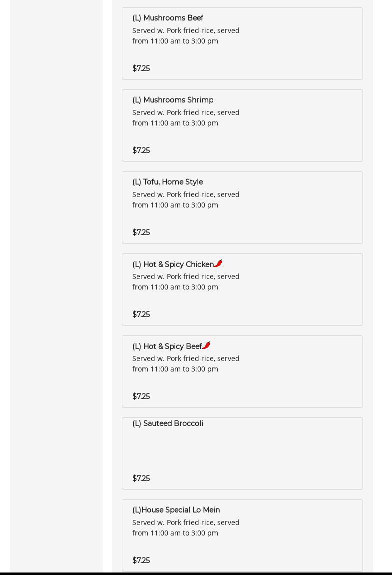Select the (L) Mushrooms Shrimp title
This screenshot has height=575, width=392.
[x=173, y=100]
